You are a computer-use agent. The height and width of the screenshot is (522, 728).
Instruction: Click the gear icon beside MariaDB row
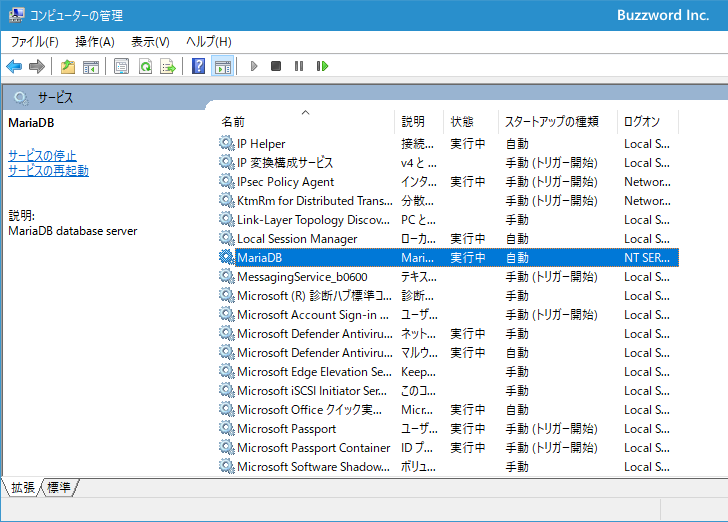pyautogui.click(x=227, y=257)
